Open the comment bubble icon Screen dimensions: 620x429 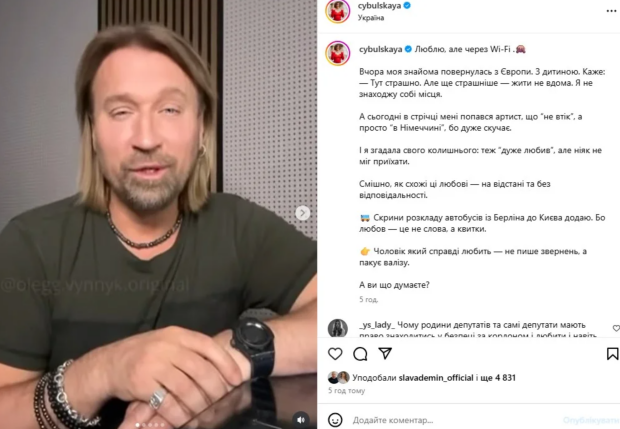pos(360,354)
